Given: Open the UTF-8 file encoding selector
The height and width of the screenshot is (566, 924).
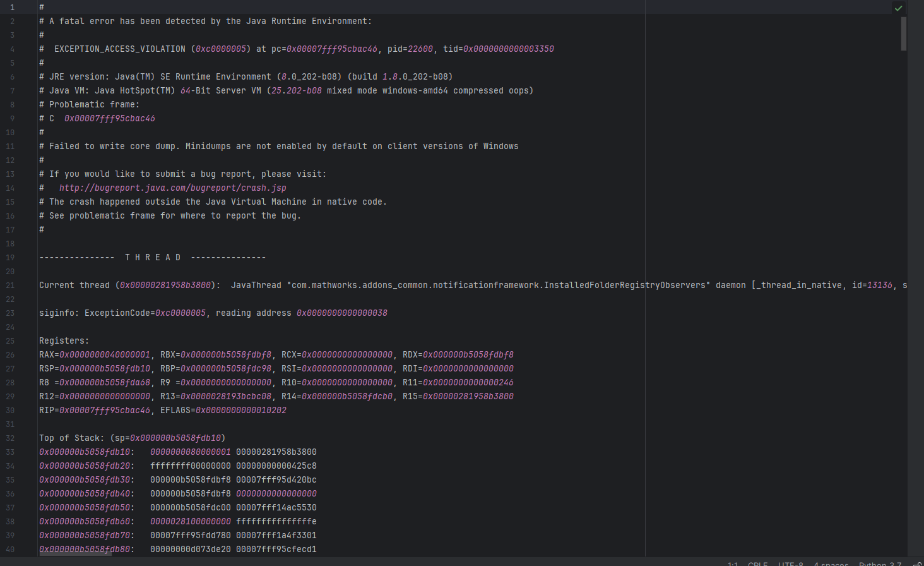Looking at the screenshot, I should pos(790,563).
